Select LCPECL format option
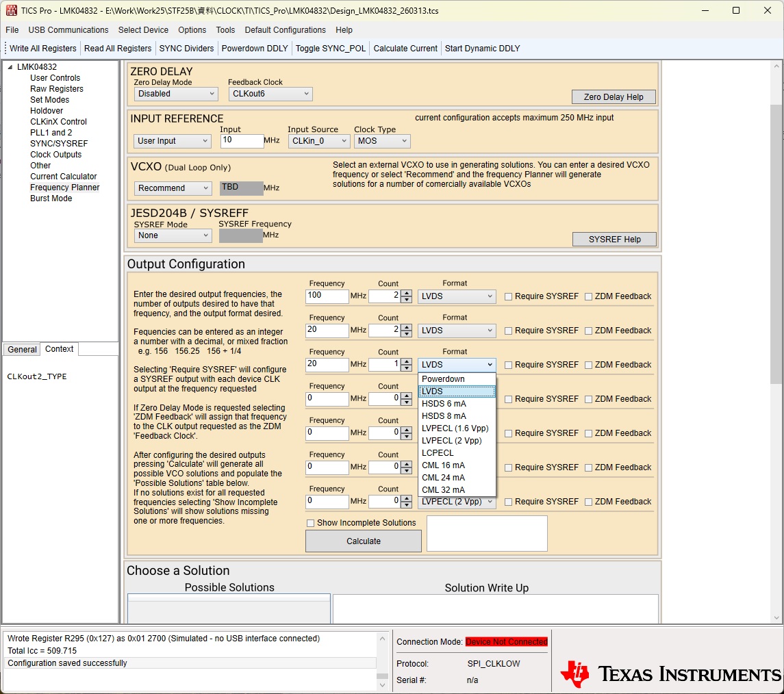Image resolution: width=784 pixels, height=694 pixels. 457,452
